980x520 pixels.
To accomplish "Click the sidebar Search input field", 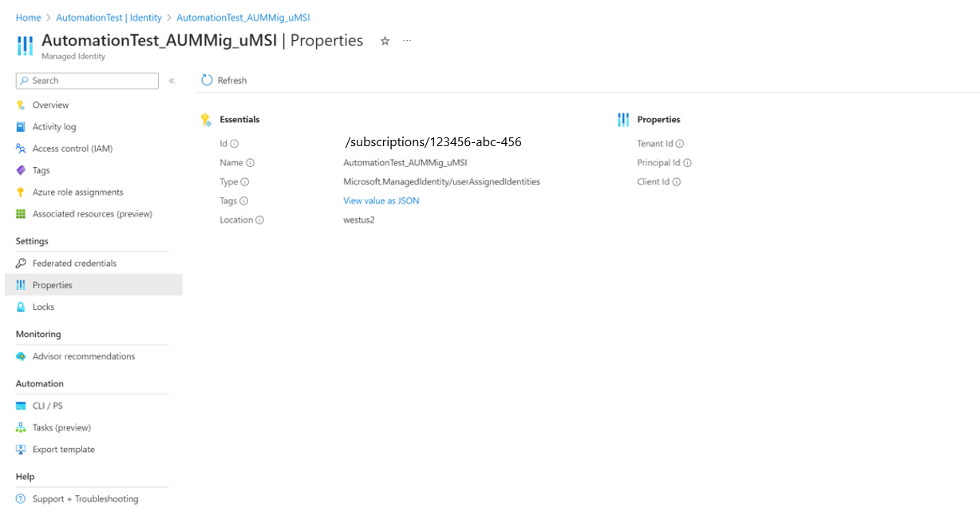I will [x=87, y=81].
